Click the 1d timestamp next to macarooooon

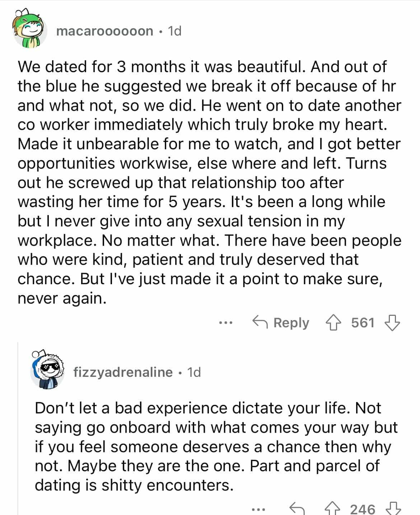(175, 31)
